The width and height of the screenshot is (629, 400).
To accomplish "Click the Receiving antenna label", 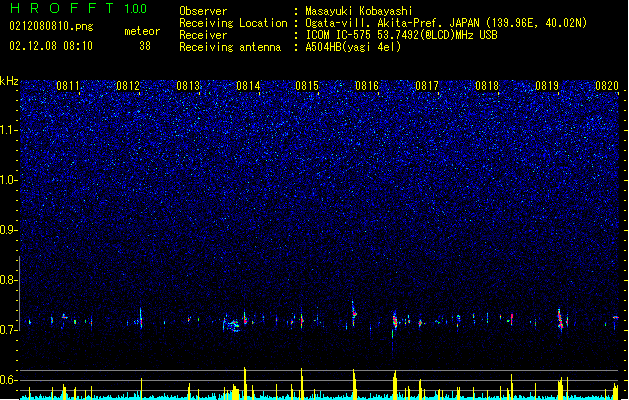I will point(230,47).
